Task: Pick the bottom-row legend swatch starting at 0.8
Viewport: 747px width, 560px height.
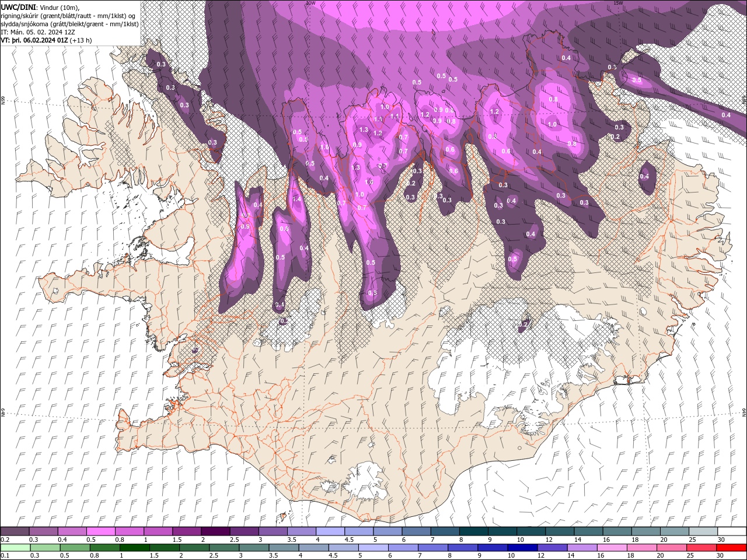Action: click(x=104, y=548)
